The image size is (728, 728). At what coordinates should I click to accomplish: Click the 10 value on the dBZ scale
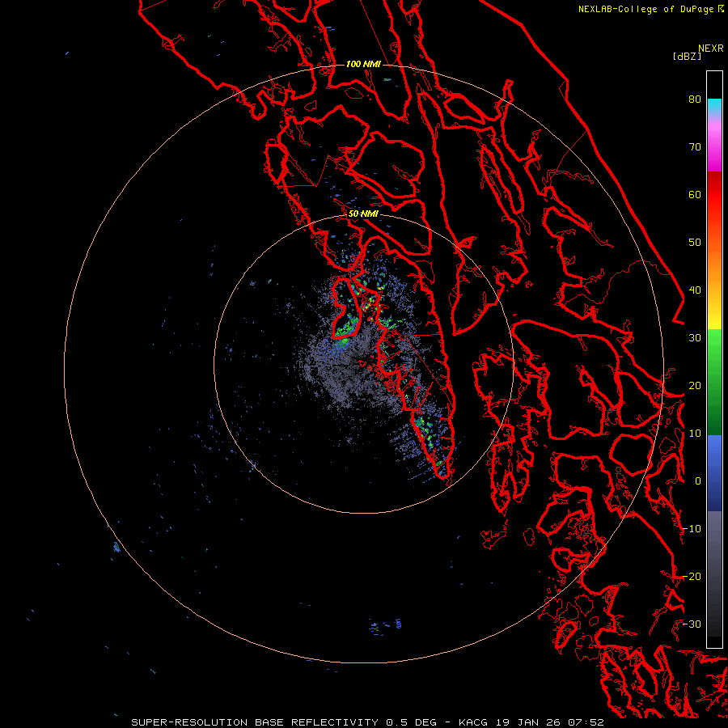point(695,434)
